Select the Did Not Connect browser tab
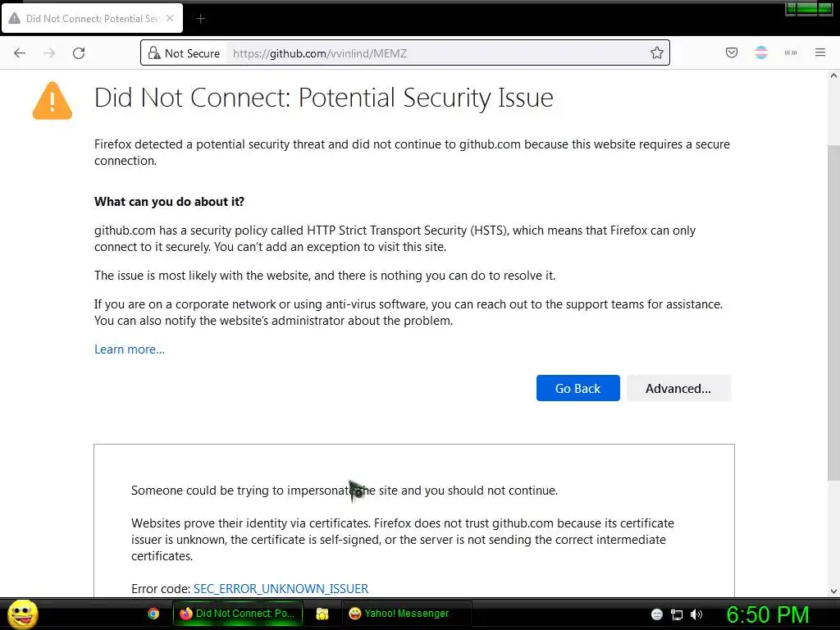840x630 pixels. 92,18
